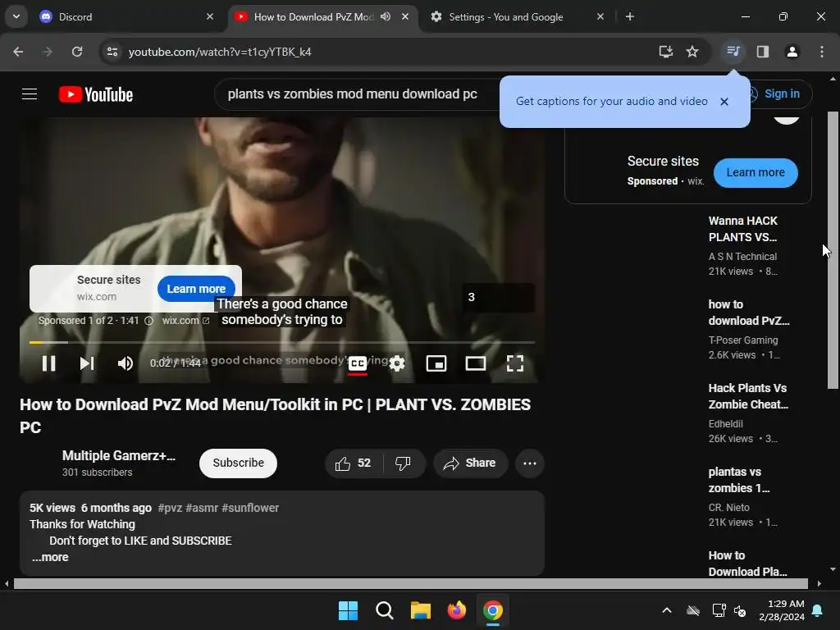Open Windows taskbar search

[384, 610]
